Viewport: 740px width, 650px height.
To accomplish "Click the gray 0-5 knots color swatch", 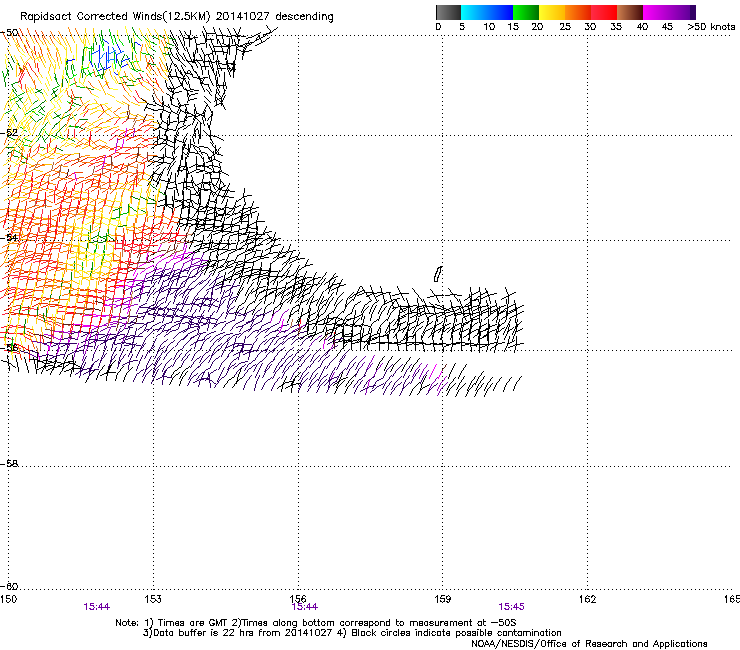I will [x=448, y=12].
